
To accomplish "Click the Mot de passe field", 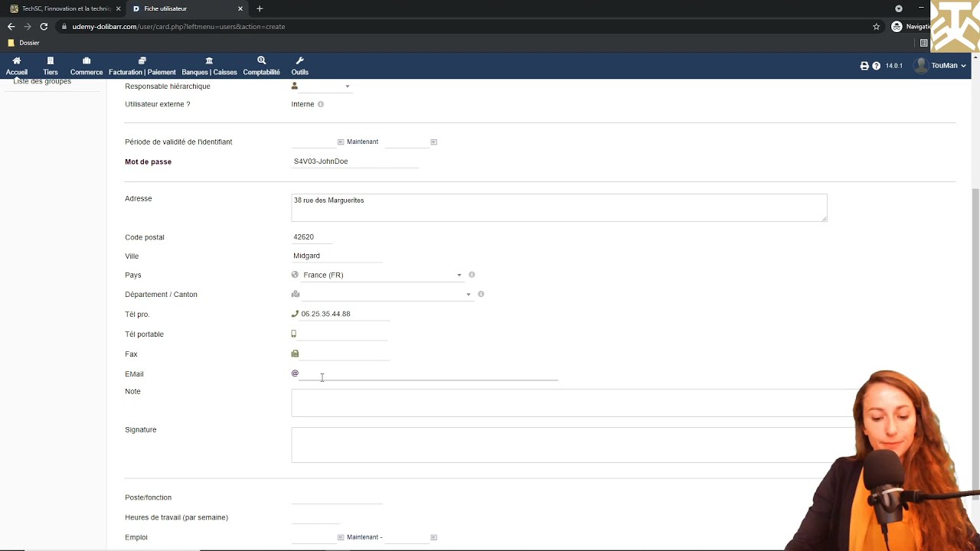I will click(x=355, y=161).
